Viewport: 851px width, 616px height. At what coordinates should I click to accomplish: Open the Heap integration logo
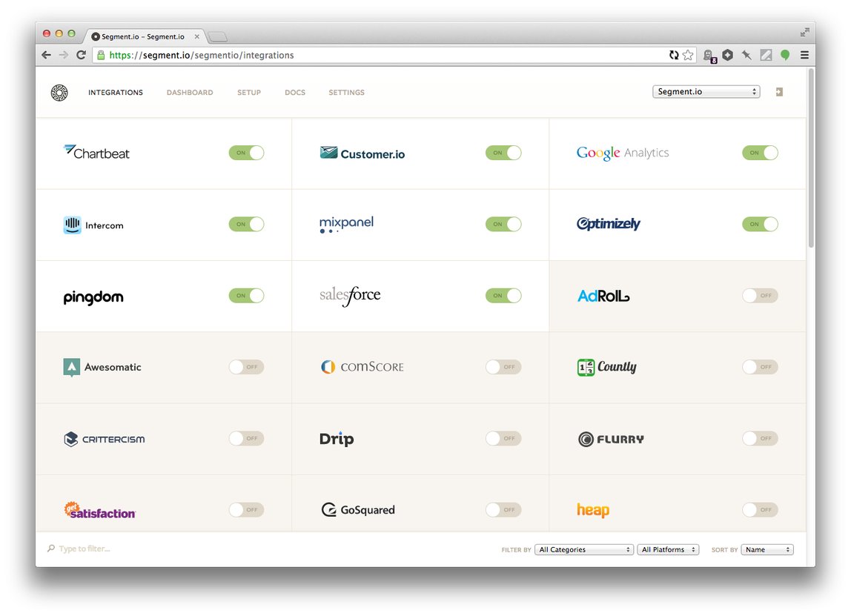pos(593,510)
